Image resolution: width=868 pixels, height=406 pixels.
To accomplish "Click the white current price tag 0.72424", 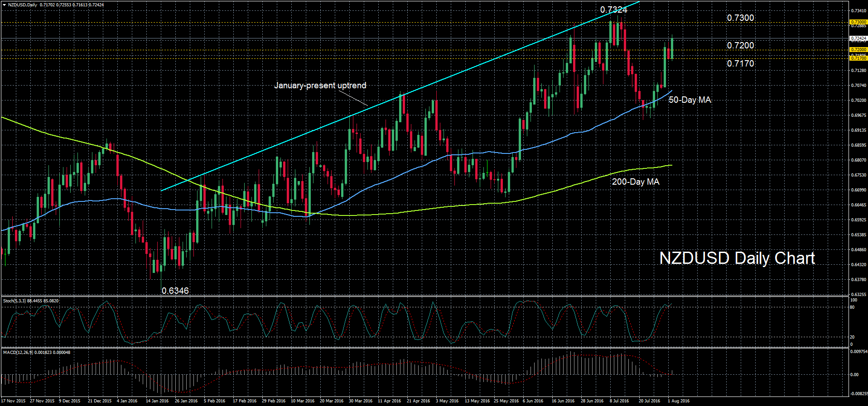I will tap(858, 38).
